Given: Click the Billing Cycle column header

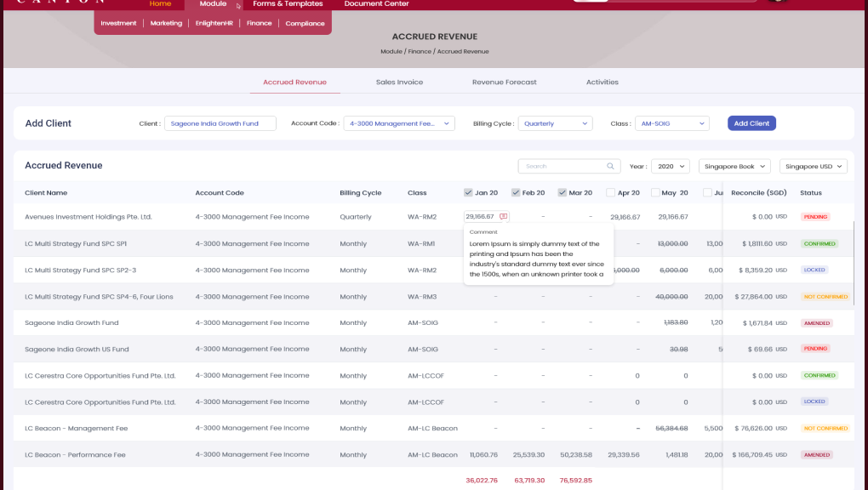Looking at the screenshot, I should (x=360, y=192).
